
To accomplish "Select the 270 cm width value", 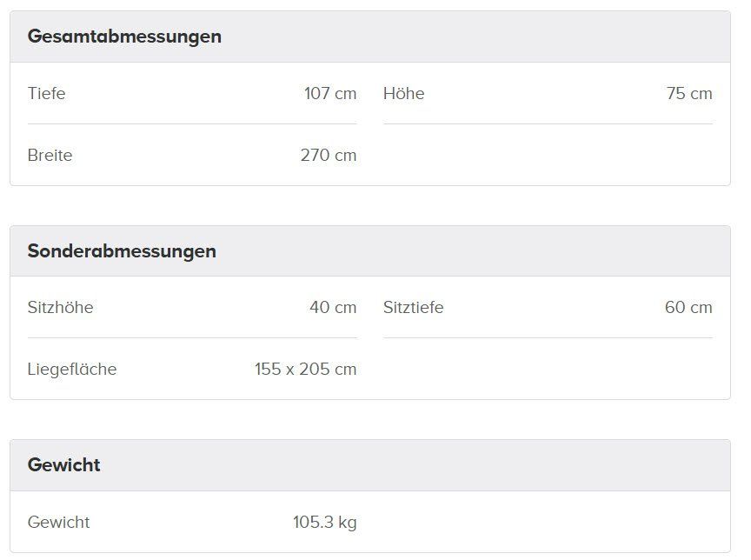I will click(x=329, y=155).
